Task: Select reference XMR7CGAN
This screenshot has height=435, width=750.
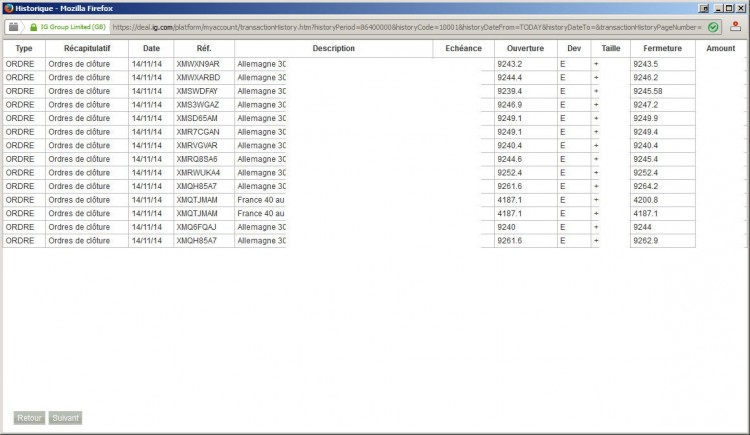Action: pos(198,132)
